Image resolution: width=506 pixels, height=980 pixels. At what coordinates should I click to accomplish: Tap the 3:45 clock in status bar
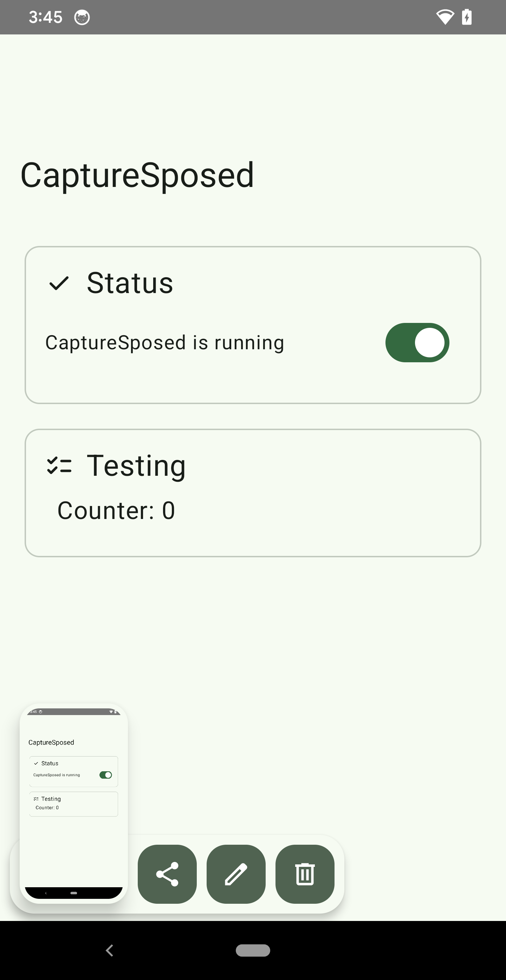46,17
